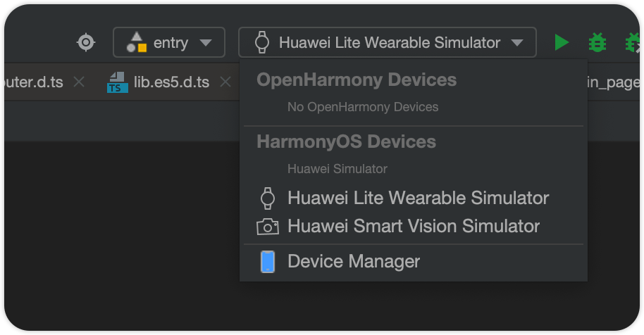Click the partially visible second bug icon
This screenshot has width=644, height=335.
633,43
